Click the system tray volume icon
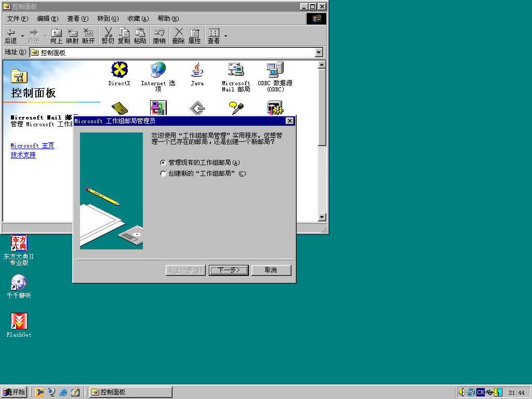This screenshot has width=532, height=399. [461, 392]
